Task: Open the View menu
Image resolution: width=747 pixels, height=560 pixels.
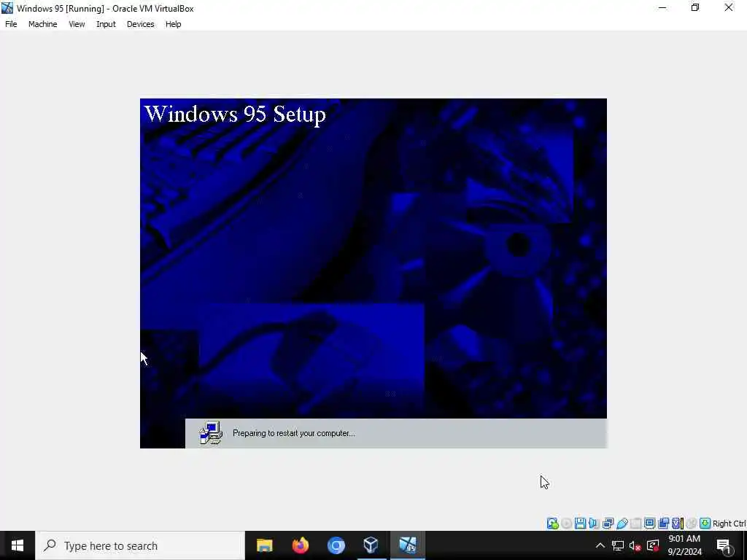Action: [x=77, y=24]
